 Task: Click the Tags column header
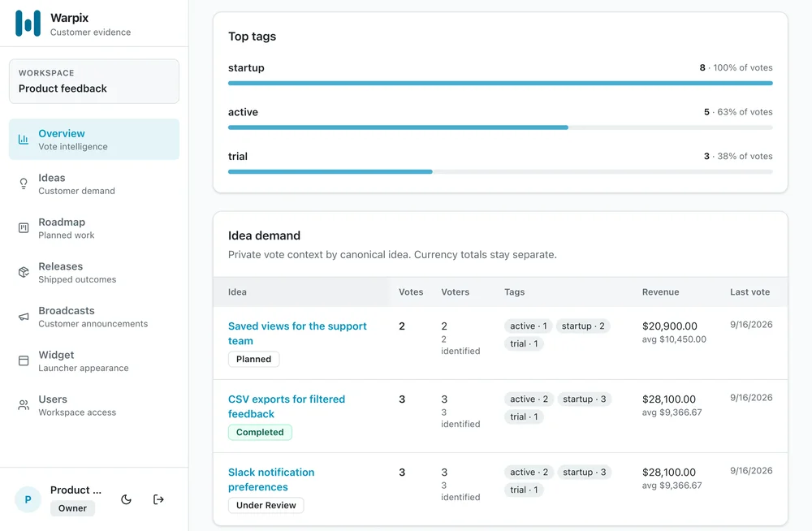pos(514,291)
